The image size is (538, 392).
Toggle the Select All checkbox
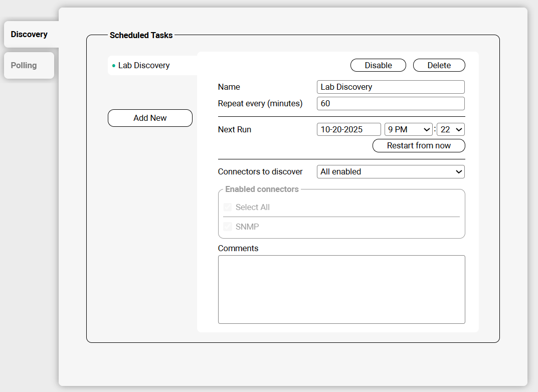[x=228, y=208]
